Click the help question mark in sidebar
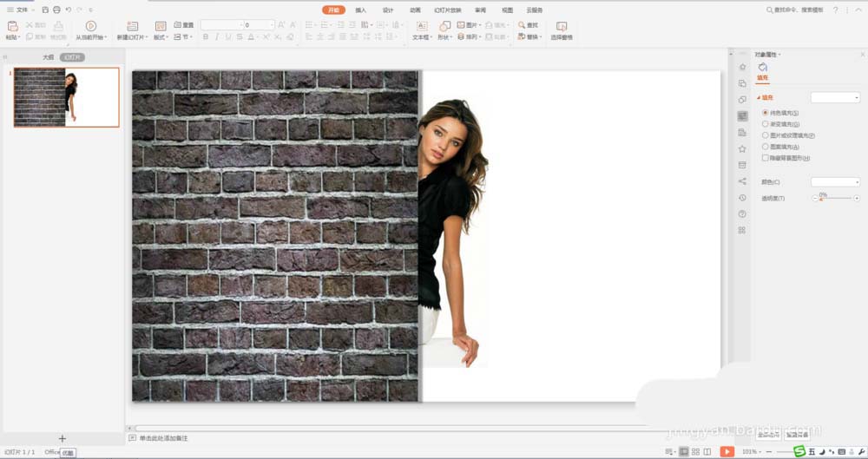 pos(742,213)
